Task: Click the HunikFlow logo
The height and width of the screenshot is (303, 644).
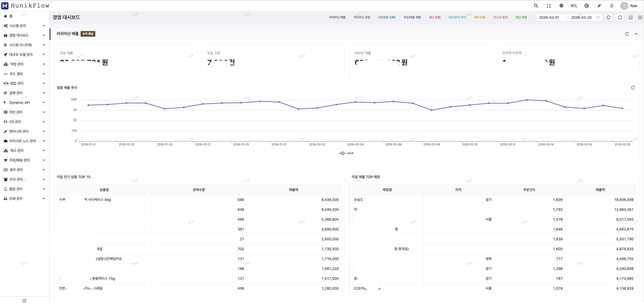Action: pyautogui.click(x=25, y=6)
